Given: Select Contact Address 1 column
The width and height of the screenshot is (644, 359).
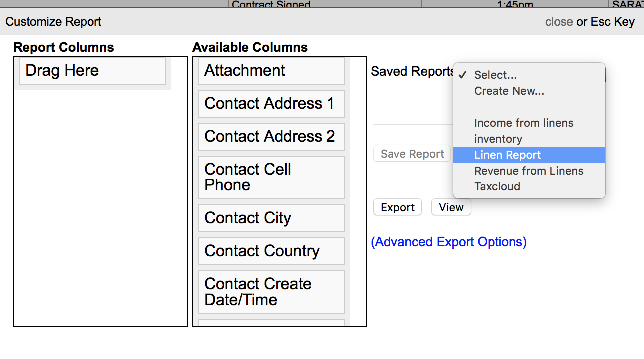Looking at the screenshot, I should pyautogui.click(x=271, y=104).
